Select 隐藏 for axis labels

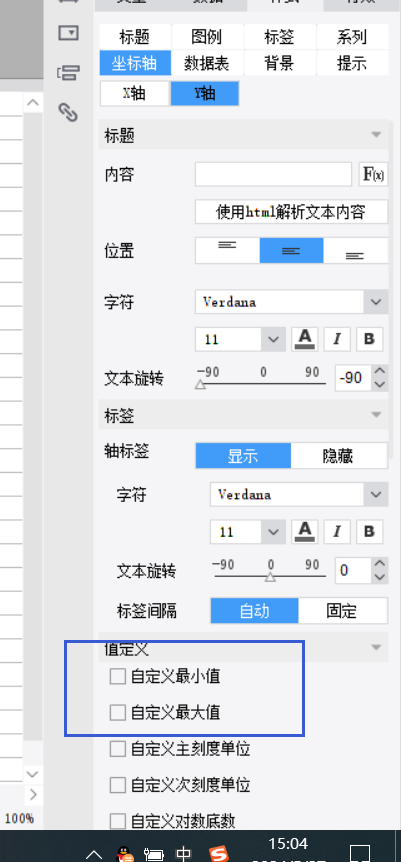pos(339,456)
